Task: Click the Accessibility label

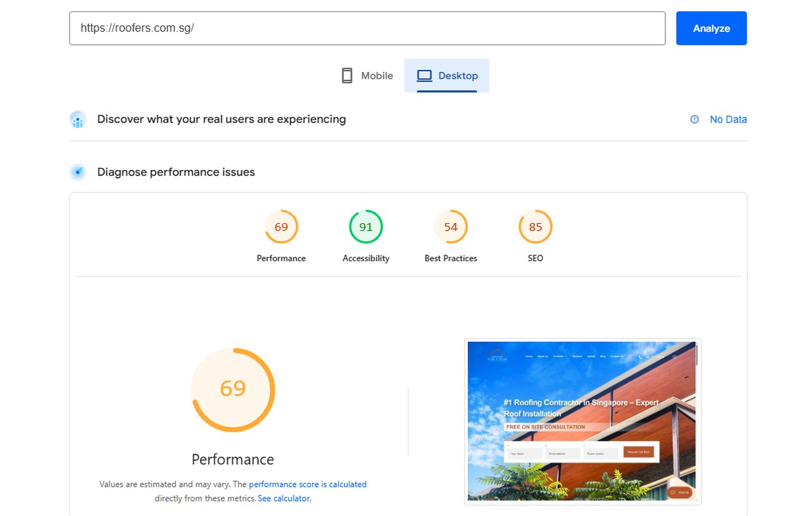Action: point(366,258)
